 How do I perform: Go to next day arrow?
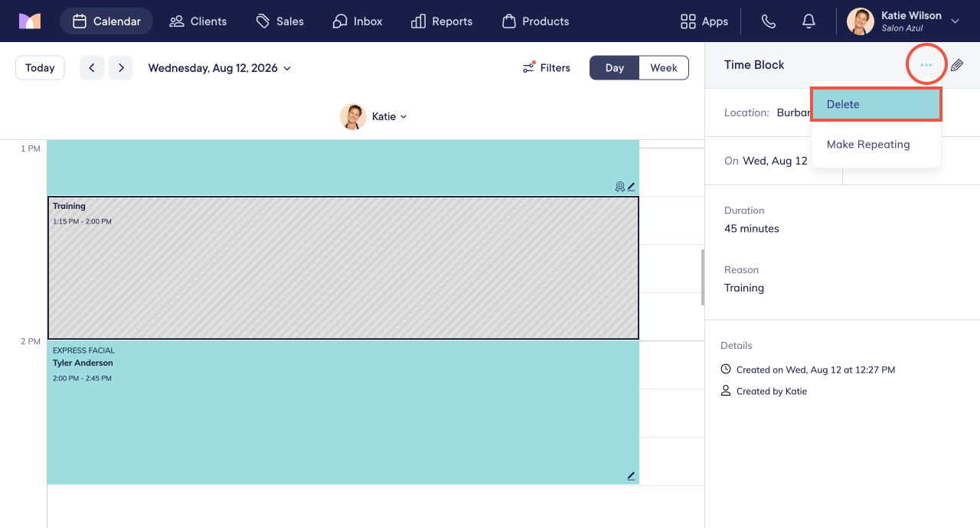121,67
